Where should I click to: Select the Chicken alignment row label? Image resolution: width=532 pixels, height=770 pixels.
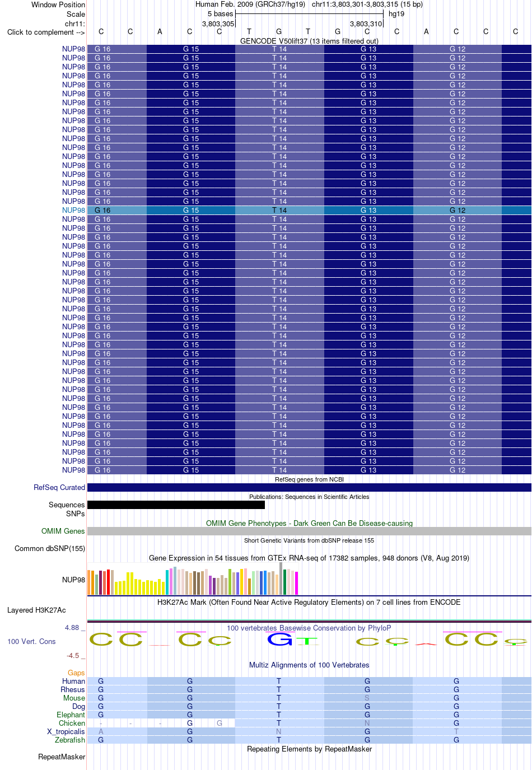(72, 723)
